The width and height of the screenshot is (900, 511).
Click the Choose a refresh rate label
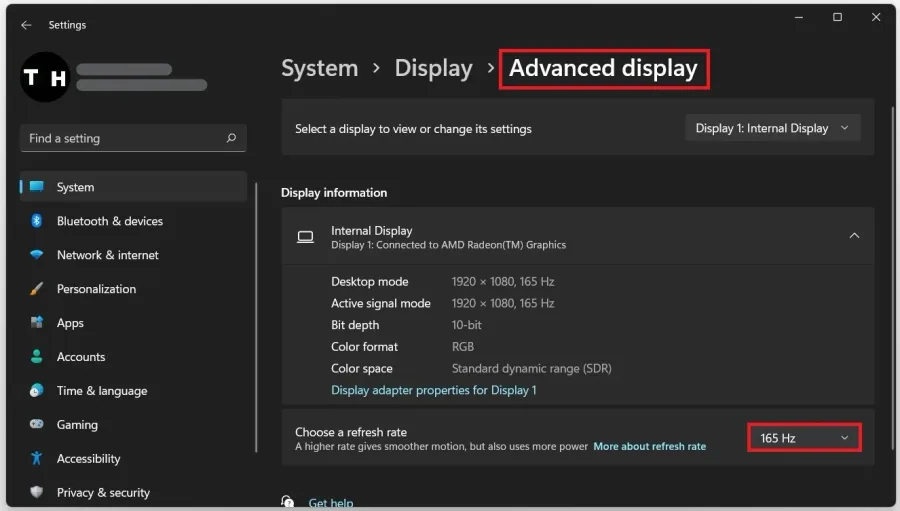(x=351, y=432)
